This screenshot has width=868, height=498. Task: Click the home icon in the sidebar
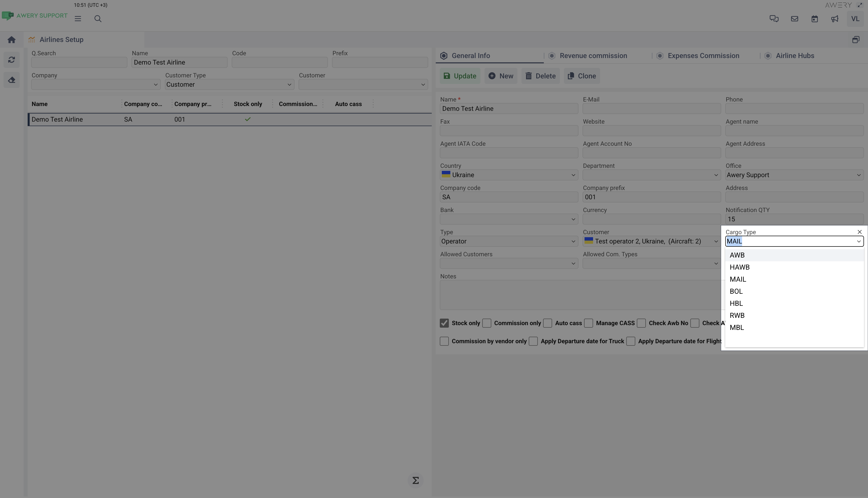pyautogui.click(x=11, y=40)
